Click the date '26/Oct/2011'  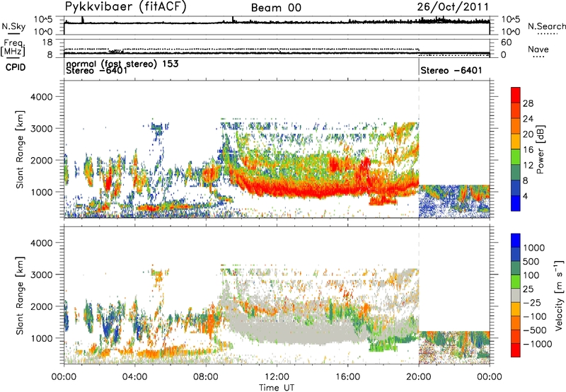pos(453,7)
